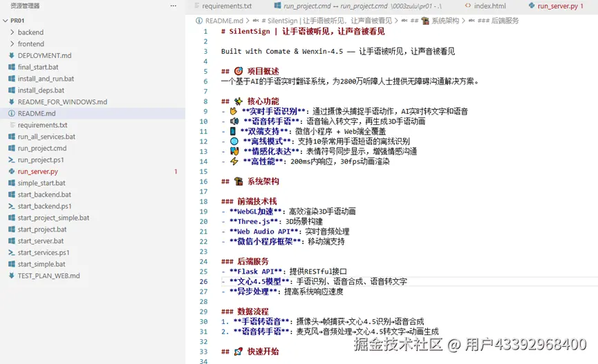Viewport: 598px width, 364px height.
Task: Click the run_server.py Python icon in explorer
Action: pos(12,171)
